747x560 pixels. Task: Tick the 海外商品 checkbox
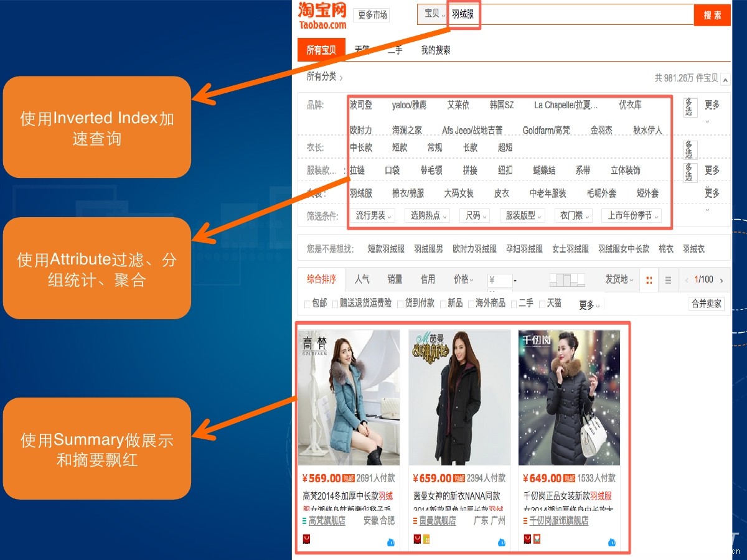[x=471, y=304]
